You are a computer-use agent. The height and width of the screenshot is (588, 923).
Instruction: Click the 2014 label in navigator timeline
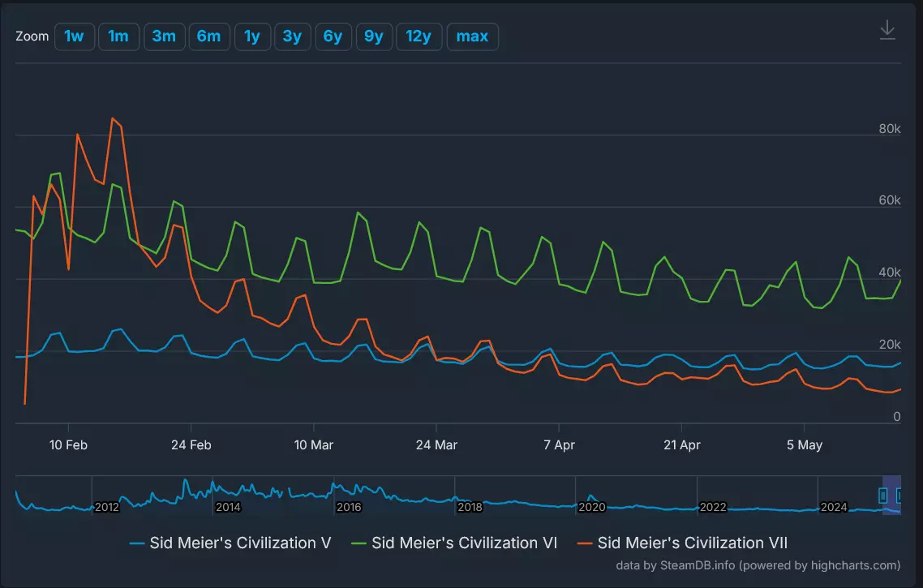[228, 507]
